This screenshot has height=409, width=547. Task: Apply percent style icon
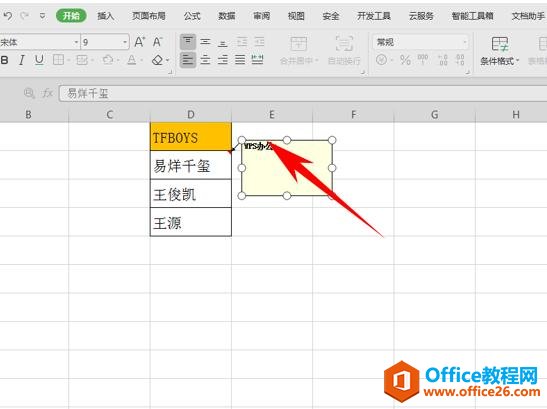point(405,60)
